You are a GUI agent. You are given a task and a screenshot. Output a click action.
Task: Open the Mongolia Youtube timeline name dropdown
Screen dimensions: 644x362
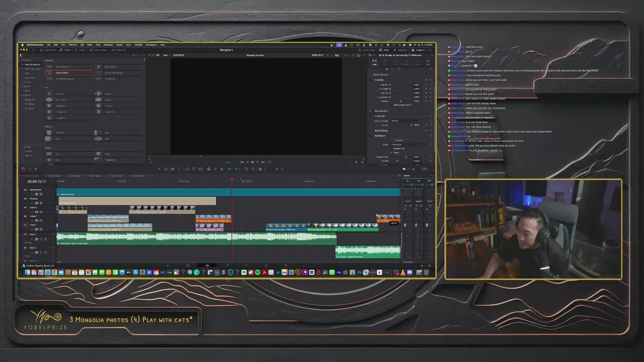pos(255,55)
